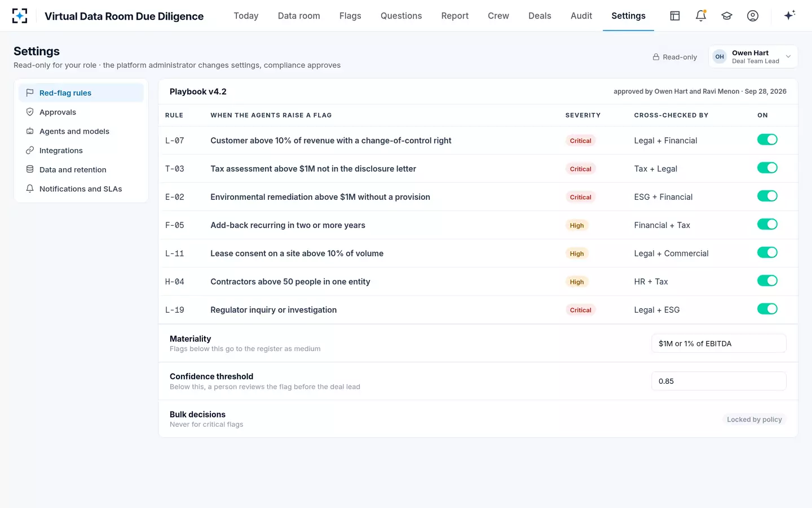
Task: Go to the Today tab
Action: click(246, 16)
